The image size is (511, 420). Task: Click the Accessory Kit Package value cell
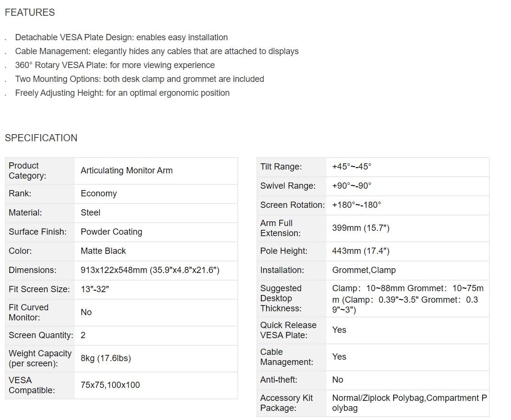click(x=407, y=403)
